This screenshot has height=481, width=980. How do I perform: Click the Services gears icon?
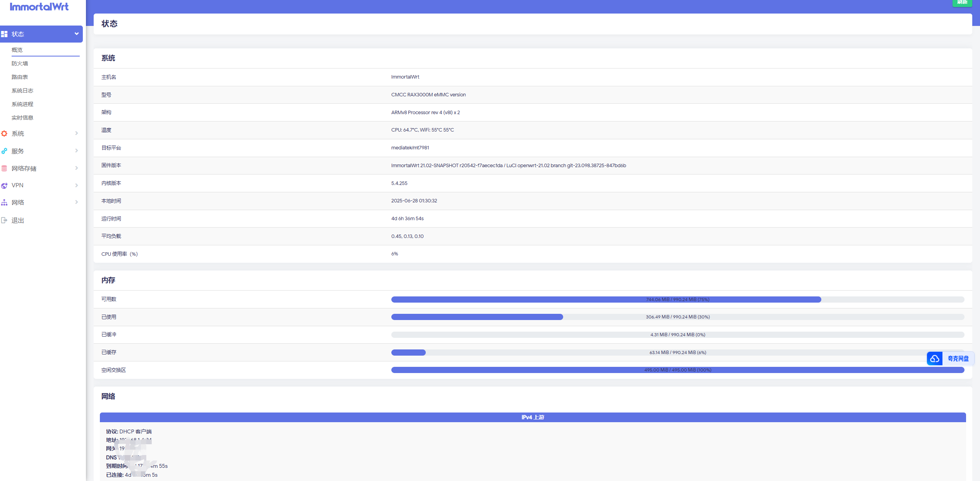(x=4, y=151)
